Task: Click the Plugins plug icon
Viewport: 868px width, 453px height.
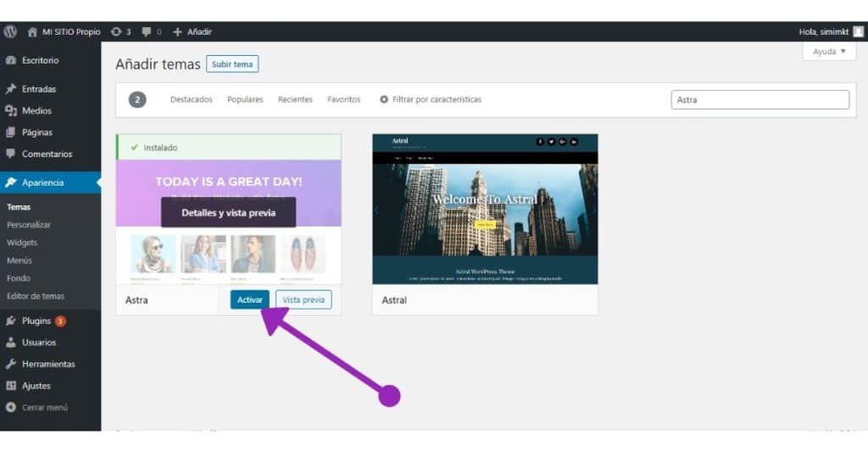Action: [10, 321]
